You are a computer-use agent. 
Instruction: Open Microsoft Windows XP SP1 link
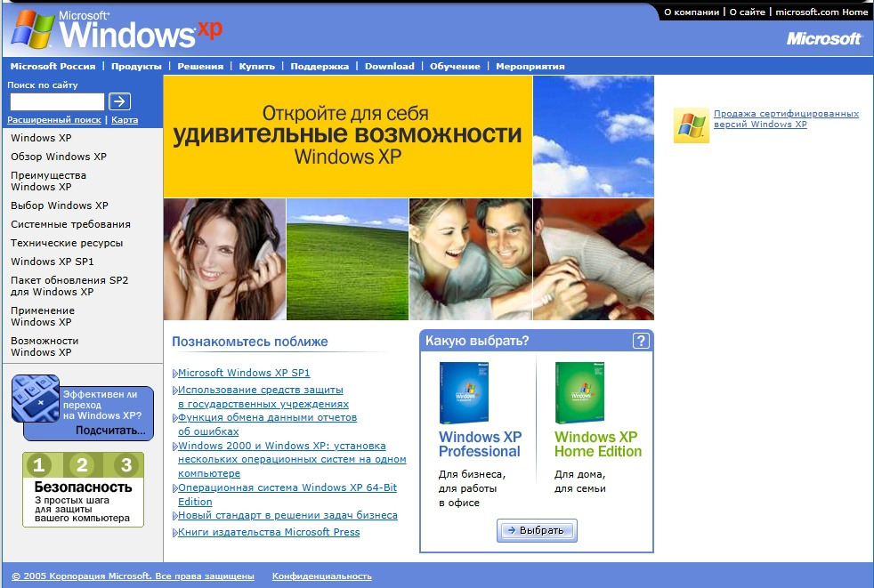(244, 373)
